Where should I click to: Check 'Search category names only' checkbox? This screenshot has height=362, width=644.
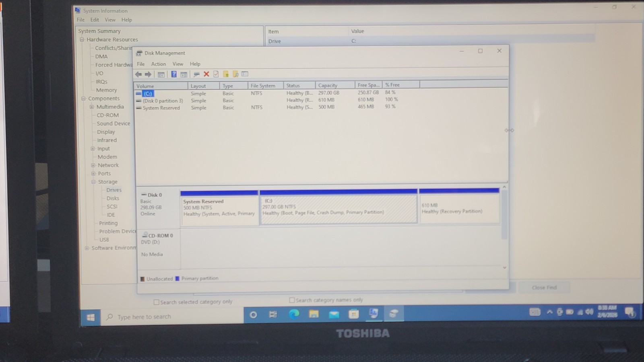[292, 300]
